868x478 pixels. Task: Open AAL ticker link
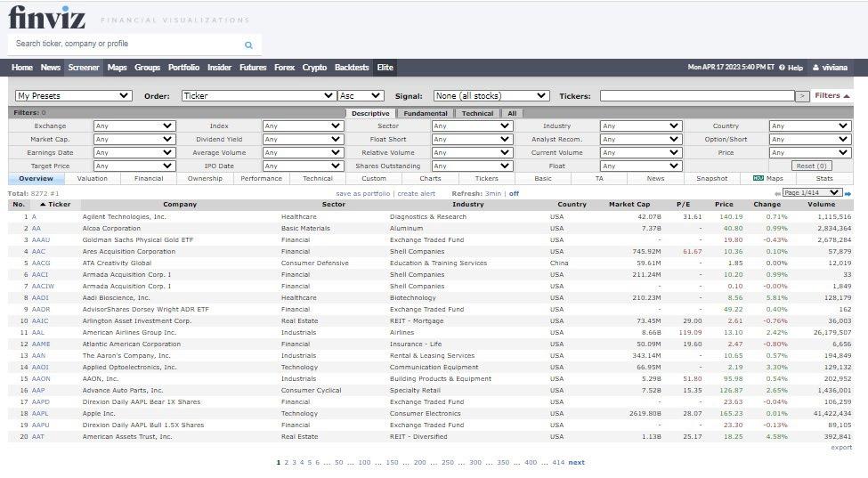tap(37, 333)
